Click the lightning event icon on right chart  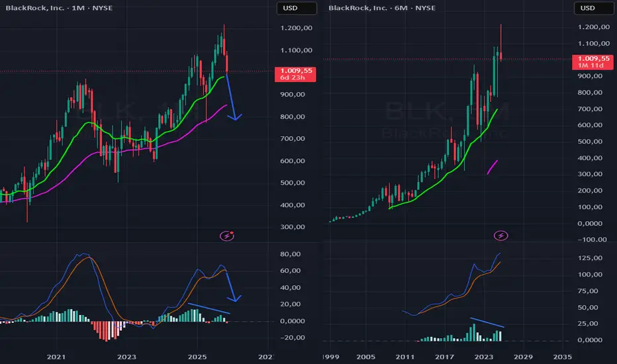[x=501, y=236]
